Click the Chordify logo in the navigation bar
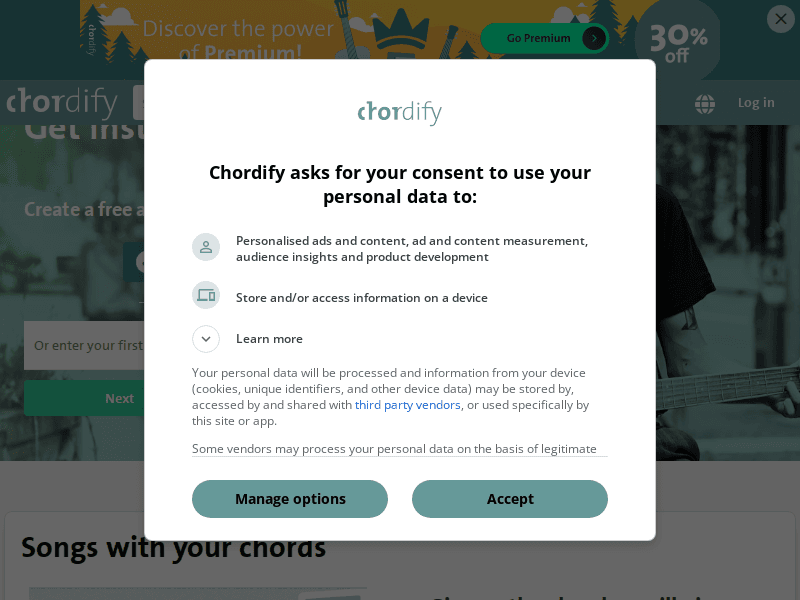Viewport: 800px width, 600px height. click(62, 101)
